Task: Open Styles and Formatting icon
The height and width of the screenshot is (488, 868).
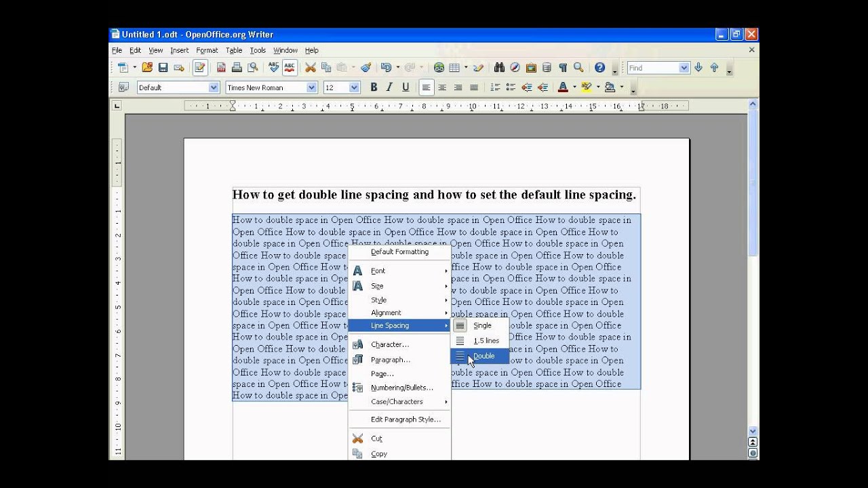Action: [x=123, y=87]
